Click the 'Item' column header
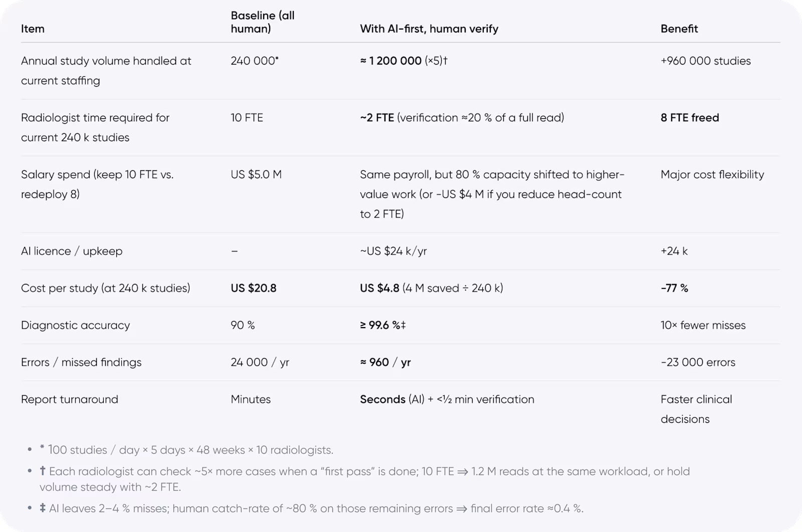 click(x=33, y=29)
